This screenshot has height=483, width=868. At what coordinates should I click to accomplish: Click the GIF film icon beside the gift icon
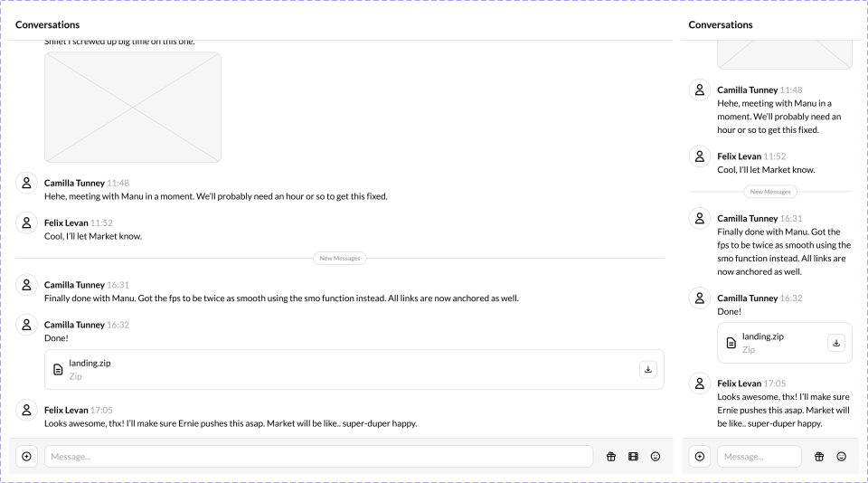pyautogui.click(x=633, y=457)
